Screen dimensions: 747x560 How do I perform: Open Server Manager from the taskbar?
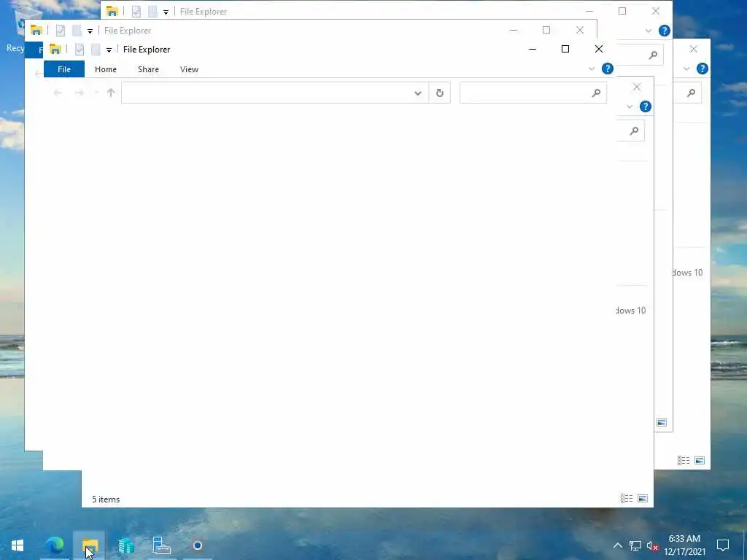click(x=161, y=545)
